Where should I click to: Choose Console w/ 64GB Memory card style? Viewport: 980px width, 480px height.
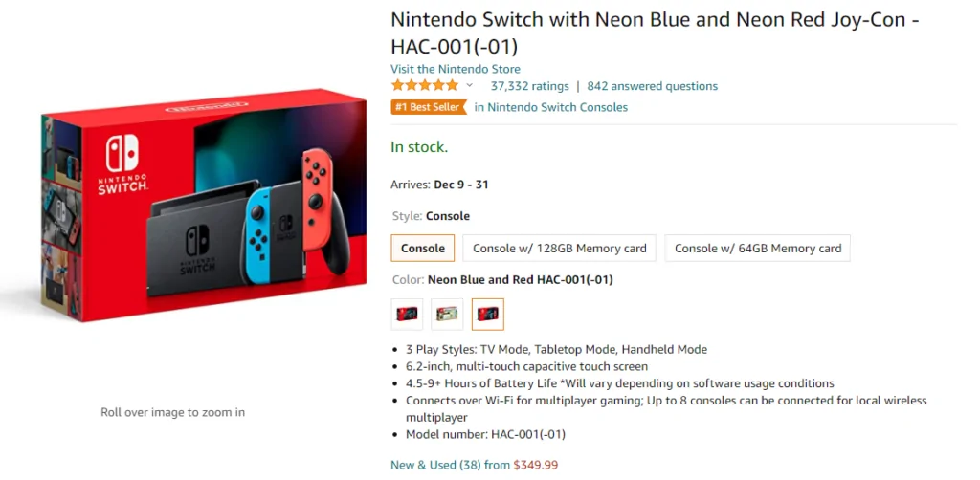click(x=758, y=249)
